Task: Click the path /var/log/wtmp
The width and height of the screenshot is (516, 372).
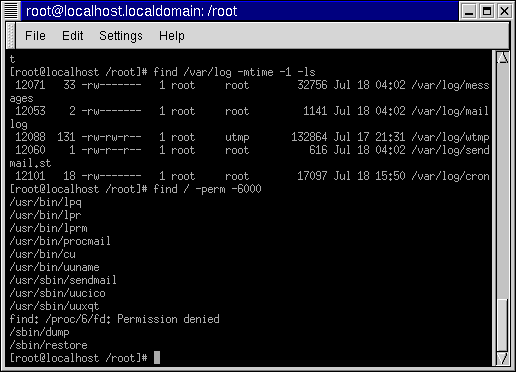Action: (x=450, y=137)
